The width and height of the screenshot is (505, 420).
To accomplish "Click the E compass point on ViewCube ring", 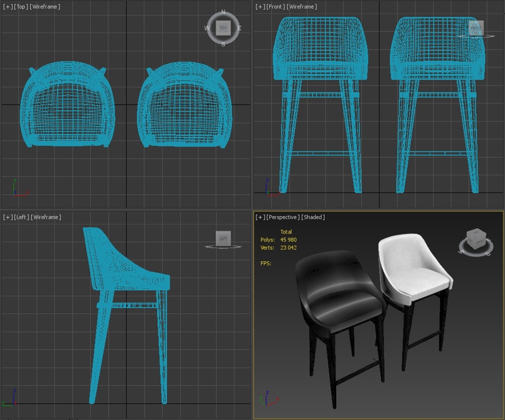I will [x=239, y=28].
